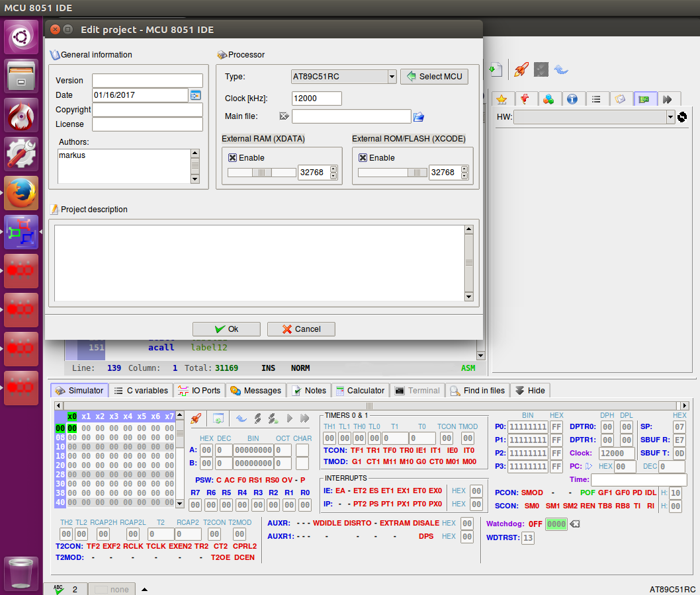Cancel the Edit project dialog
The height and width of the screenshot is (595, 700).
click(x=301, y=329)
